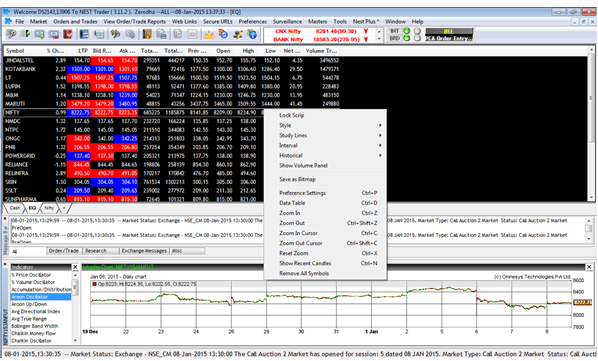This screenshot has width=598, height=361.
Task: Open the View Order/Trade Reports menu
Action: pos(135,21)
